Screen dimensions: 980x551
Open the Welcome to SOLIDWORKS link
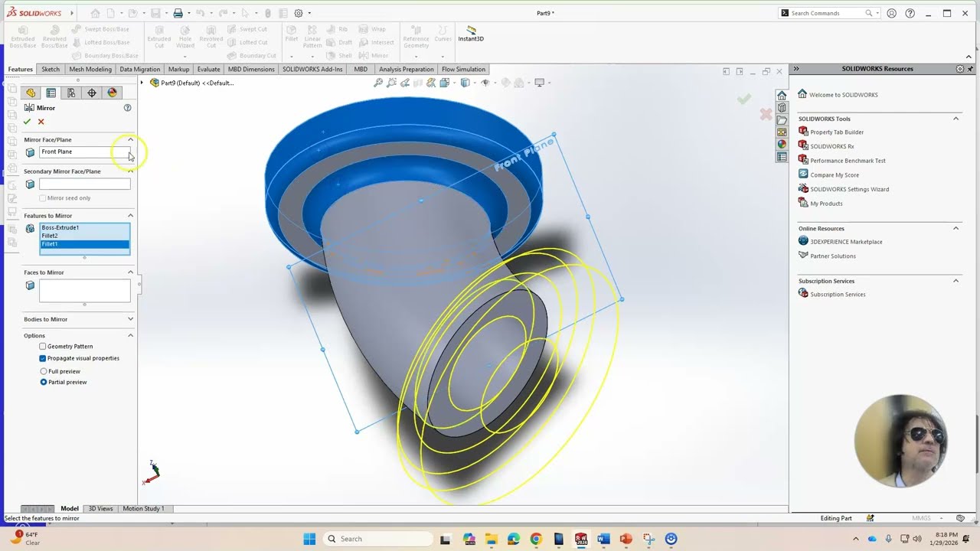pos(844,95)
